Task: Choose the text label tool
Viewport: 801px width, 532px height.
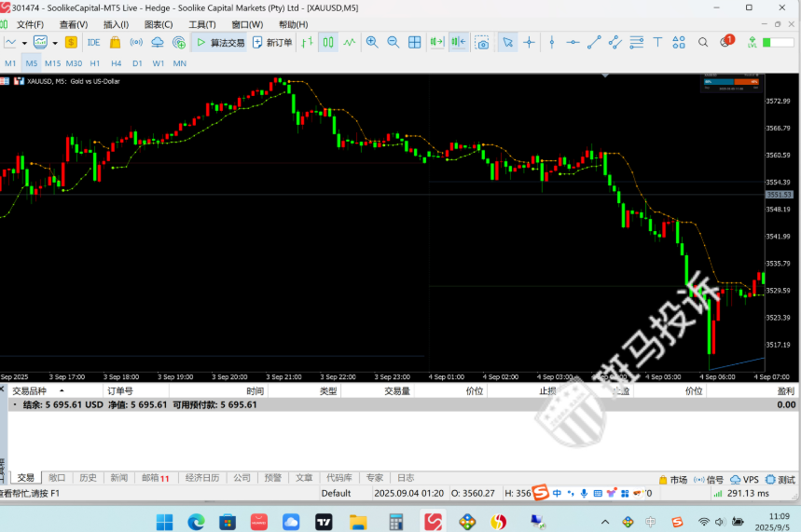Action: pyautogui.click(x=657, y=42)
